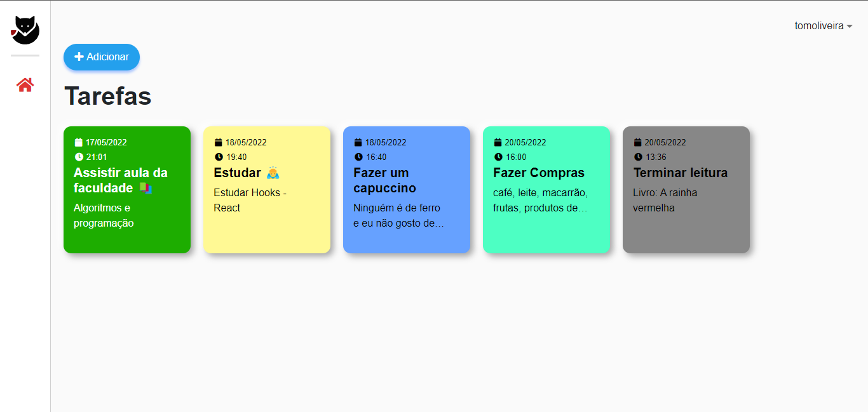Click the clock icon showing 21:01
Screen dimensions: 868x412
coord(79,157)
